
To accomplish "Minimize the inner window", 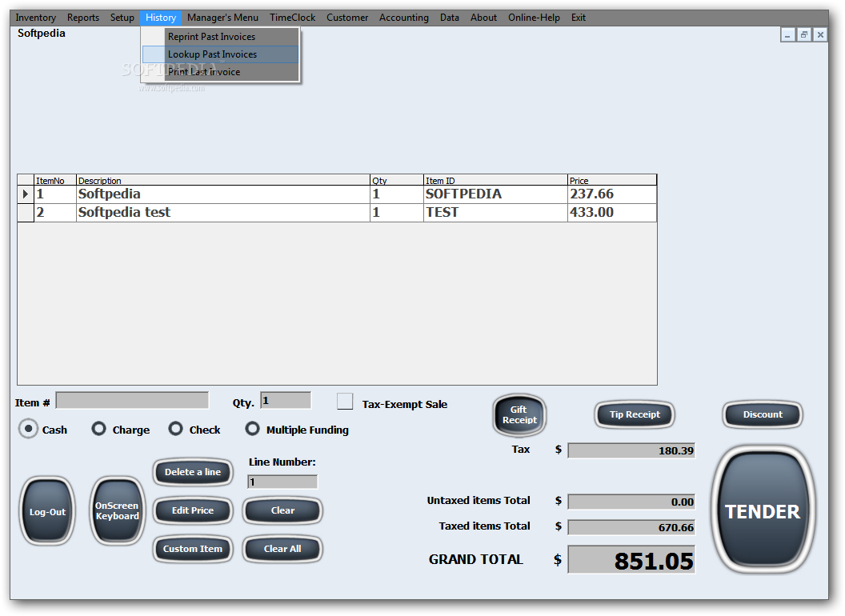I will pyautogui.click(x=788, y=35).
